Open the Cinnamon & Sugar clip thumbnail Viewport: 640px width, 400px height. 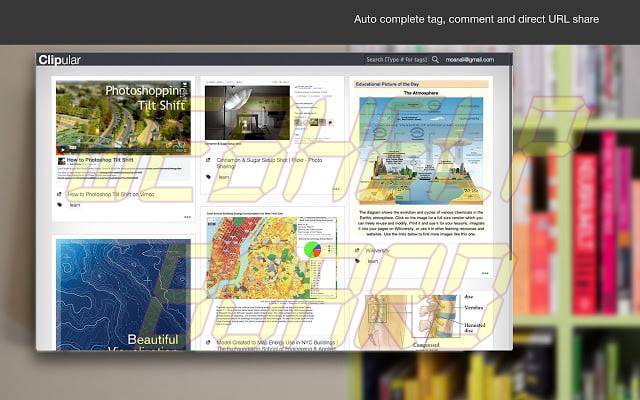click(247, 113)
